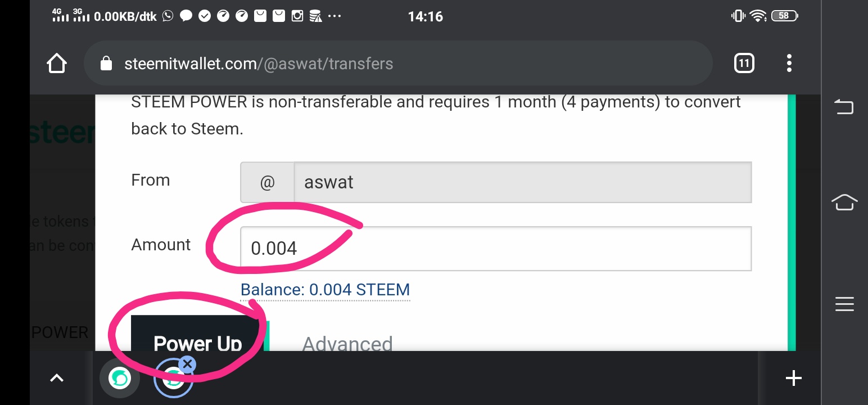Close the highlighted Steemit tab
Viewport: 868px width, 405px height.
[188, 364]
